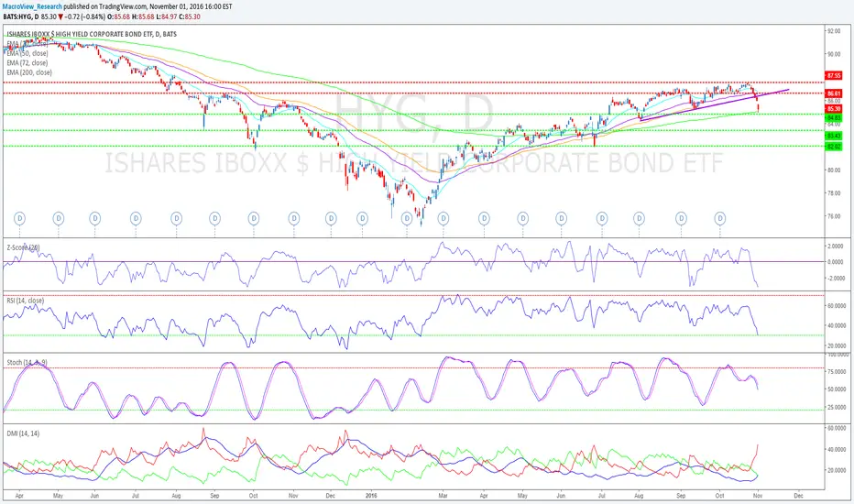Image resolution: width=854 pixels, height=504 pixels.
Task: Click the dividend D marker above March 2016
Action: point(443,218)
